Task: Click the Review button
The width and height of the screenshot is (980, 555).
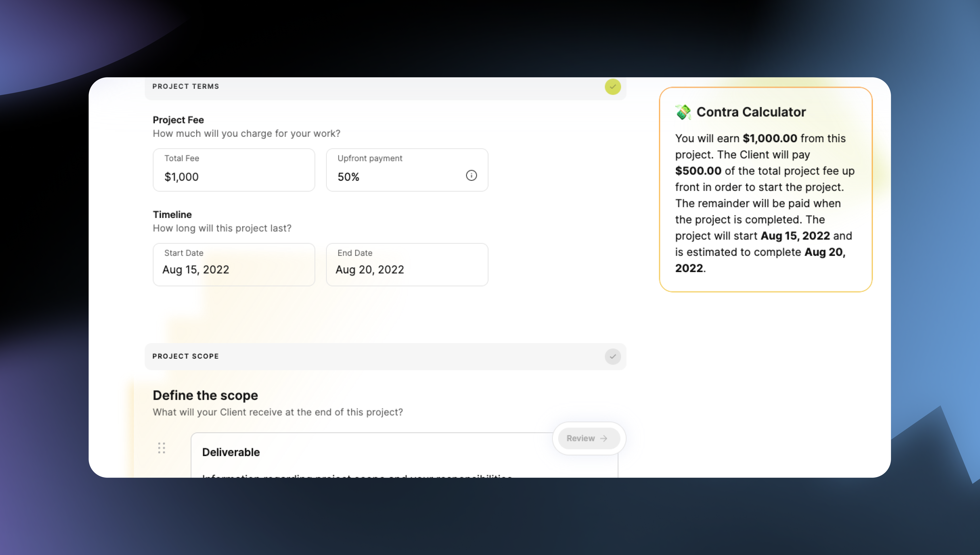Action: pos(589,438)
